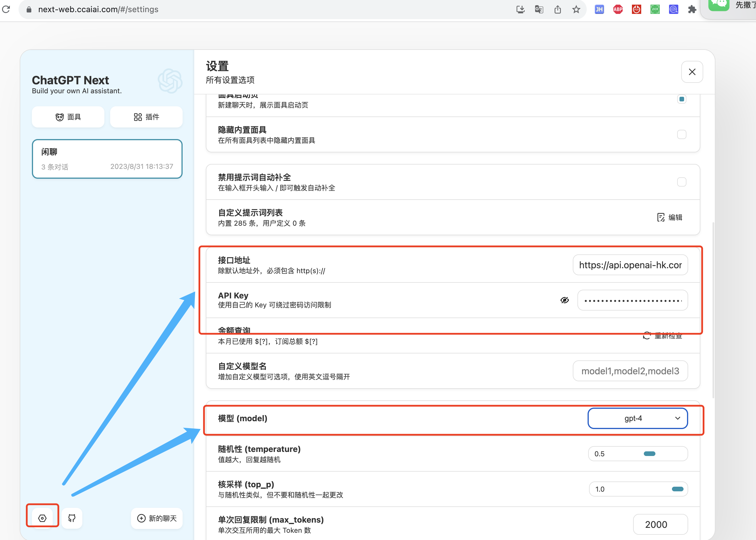The width and height of the screenshot is (756, 540).
Task: Toggle API Key visibility eye icon
Action: click(564, 300)
